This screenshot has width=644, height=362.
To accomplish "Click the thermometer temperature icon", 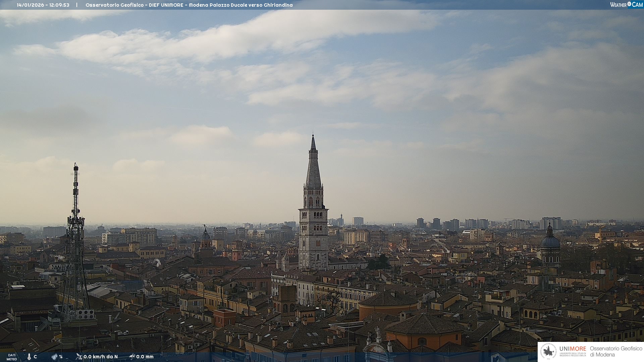I will point(29,357).
